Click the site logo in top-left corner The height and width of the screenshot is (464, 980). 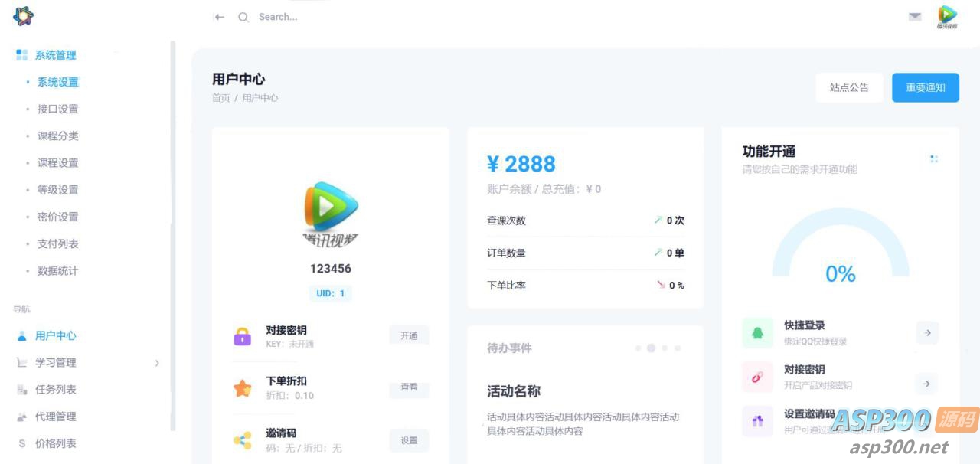click(24, 15)
